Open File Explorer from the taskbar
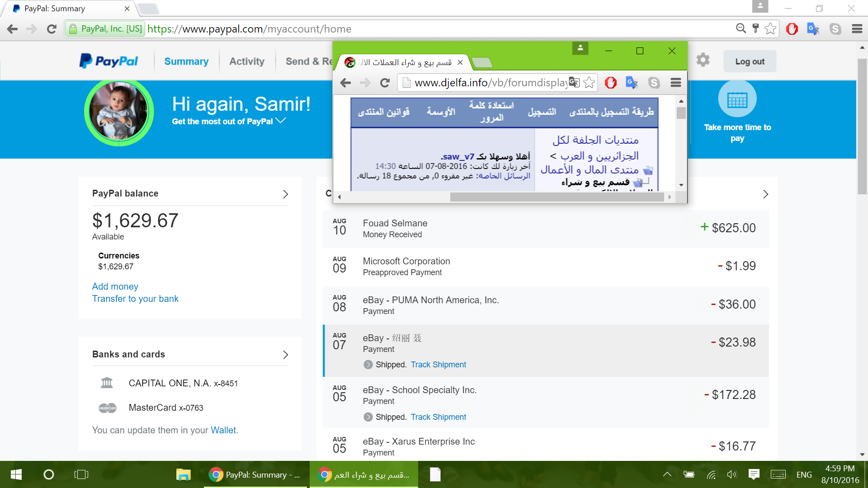Viewport: 868px width, 488px height. point(183,474)
